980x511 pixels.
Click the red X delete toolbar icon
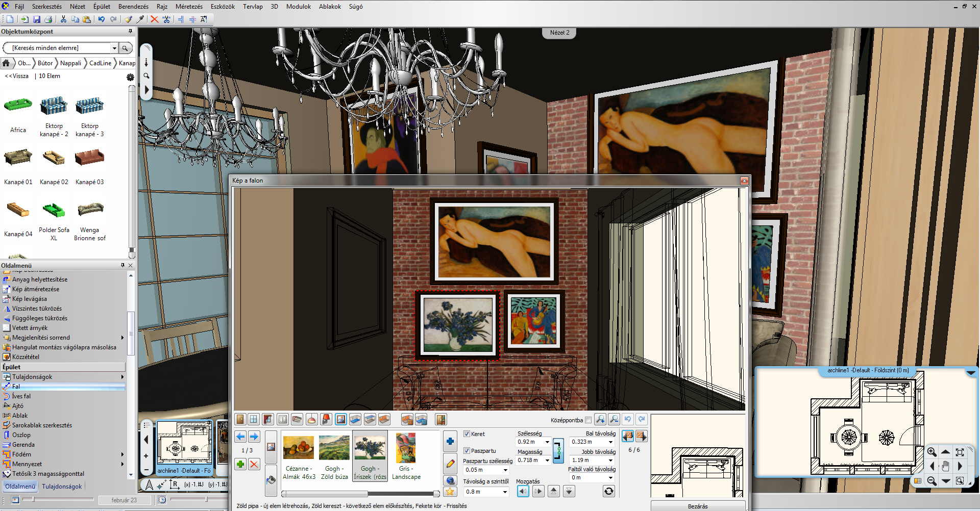click(x=154, y=19)
